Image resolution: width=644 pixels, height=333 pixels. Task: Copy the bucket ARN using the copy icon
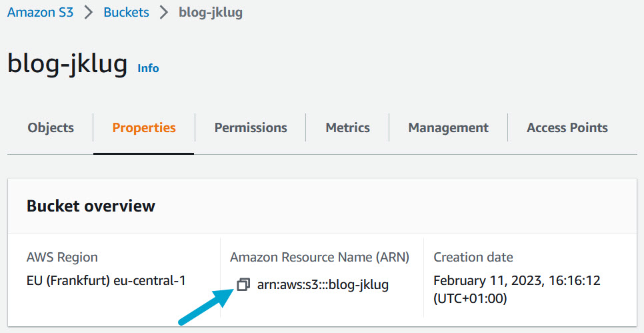point(243,285)
